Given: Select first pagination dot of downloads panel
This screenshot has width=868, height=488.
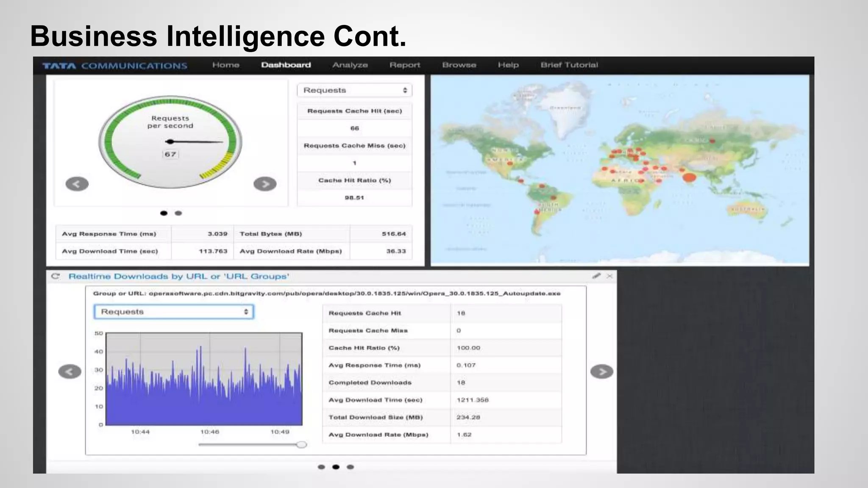Looking at the screenshot, I should pyautogui.click(x=321, y=467).
